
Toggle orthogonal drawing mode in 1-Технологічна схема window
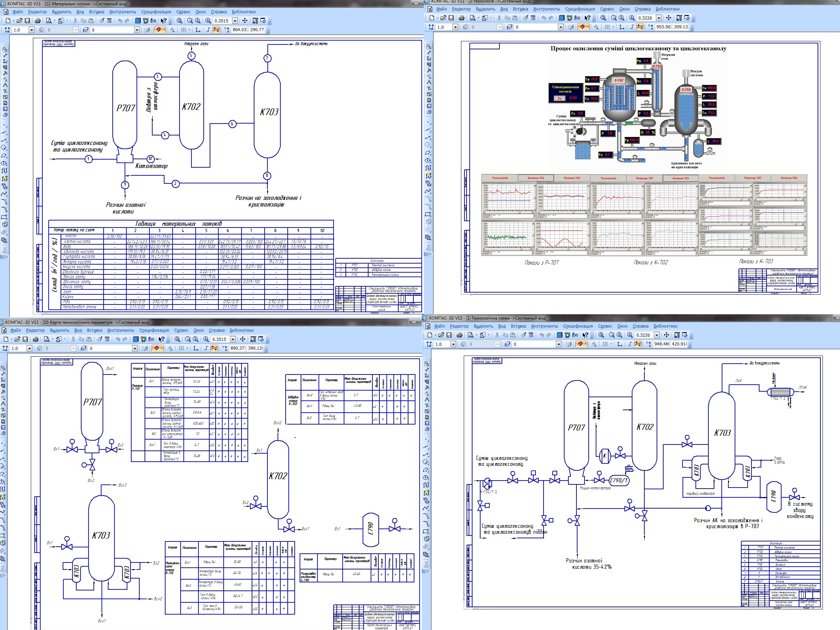630,344
